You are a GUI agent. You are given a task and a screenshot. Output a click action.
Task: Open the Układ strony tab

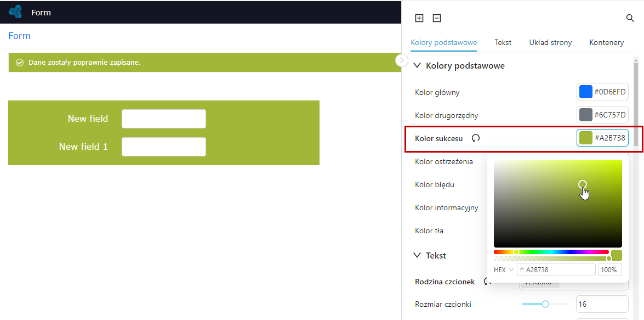coord(550,42)
